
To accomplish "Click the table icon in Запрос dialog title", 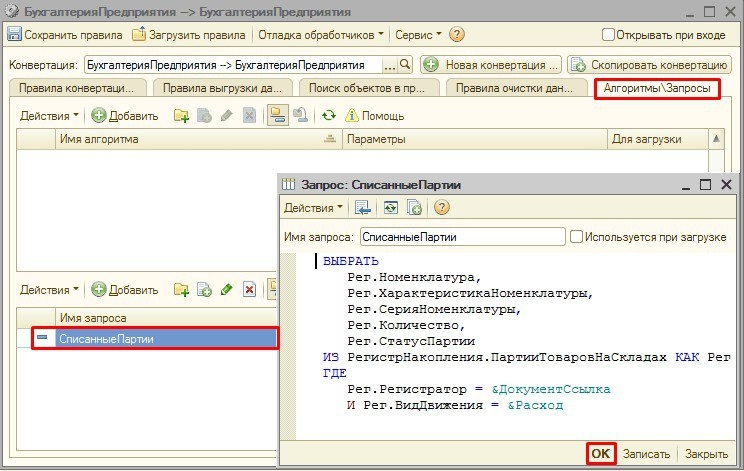I will click(x=288, y=185).
